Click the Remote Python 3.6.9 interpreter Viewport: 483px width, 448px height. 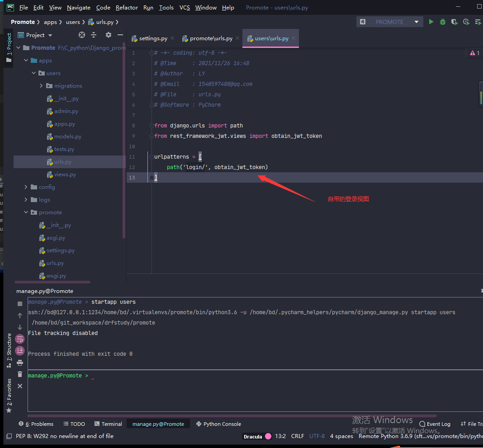click(x=421, y=436)
